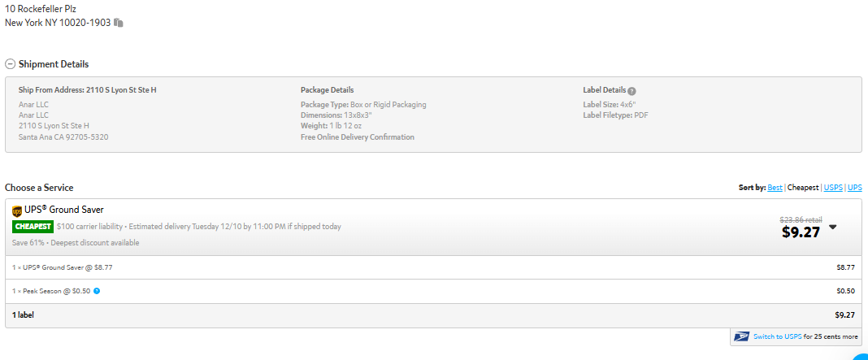Collapse Shipment Details with the minus icon
Image resolution: width=868 pixels, height=360 pixels.
(10, 64)
